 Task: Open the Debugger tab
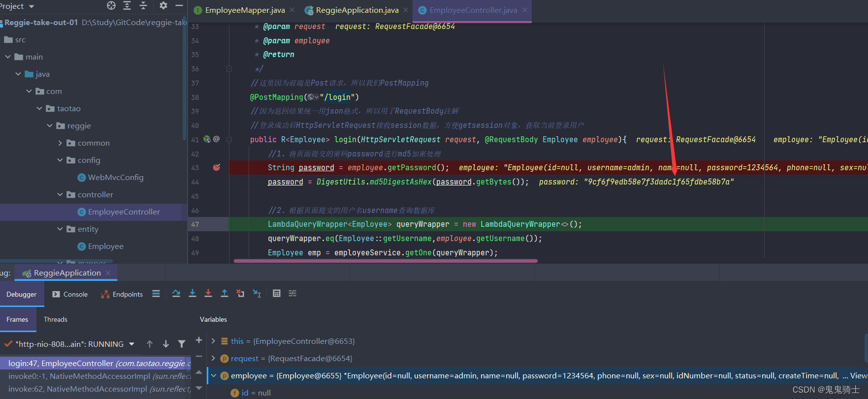[x=22, y=294]
